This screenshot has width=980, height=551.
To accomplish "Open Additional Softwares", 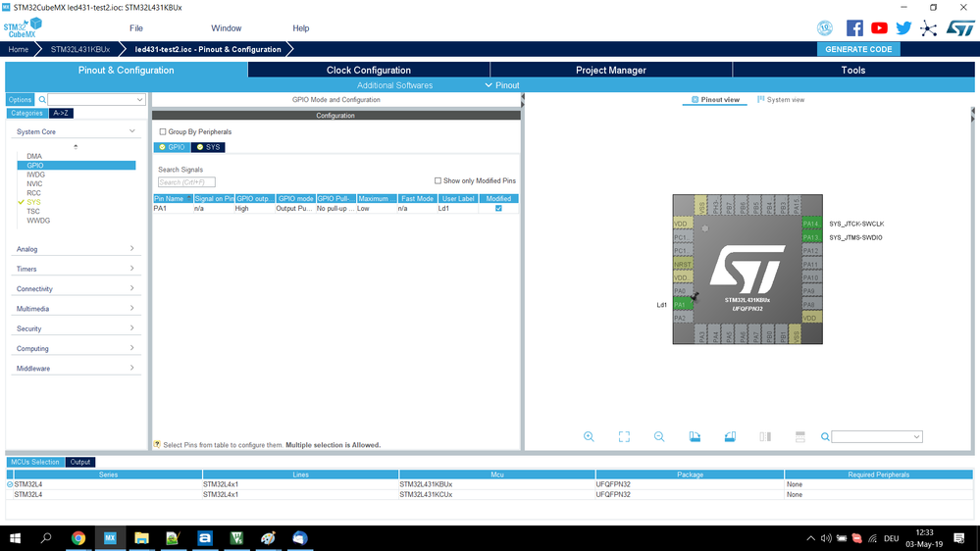I will tap(394, 85).
